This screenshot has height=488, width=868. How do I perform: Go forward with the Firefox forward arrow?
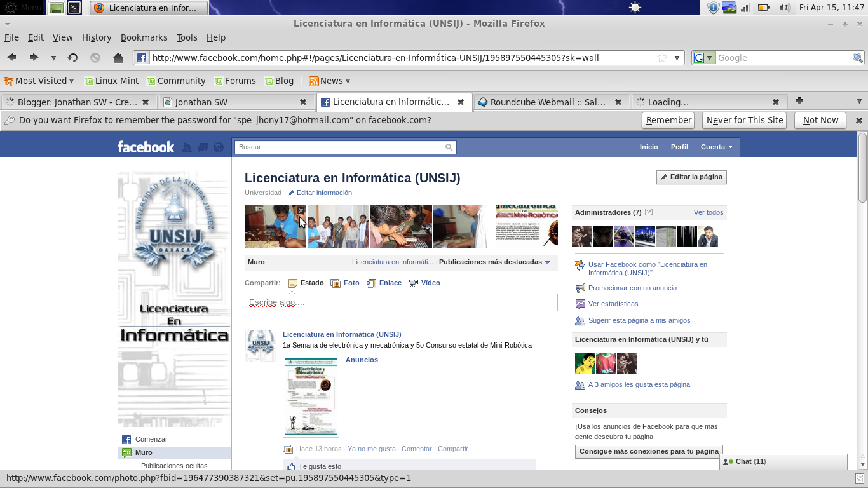pos(34,57)
